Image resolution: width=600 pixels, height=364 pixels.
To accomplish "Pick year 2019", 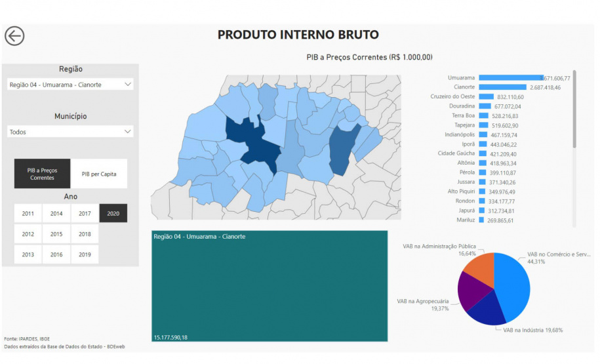I will 85,254.
